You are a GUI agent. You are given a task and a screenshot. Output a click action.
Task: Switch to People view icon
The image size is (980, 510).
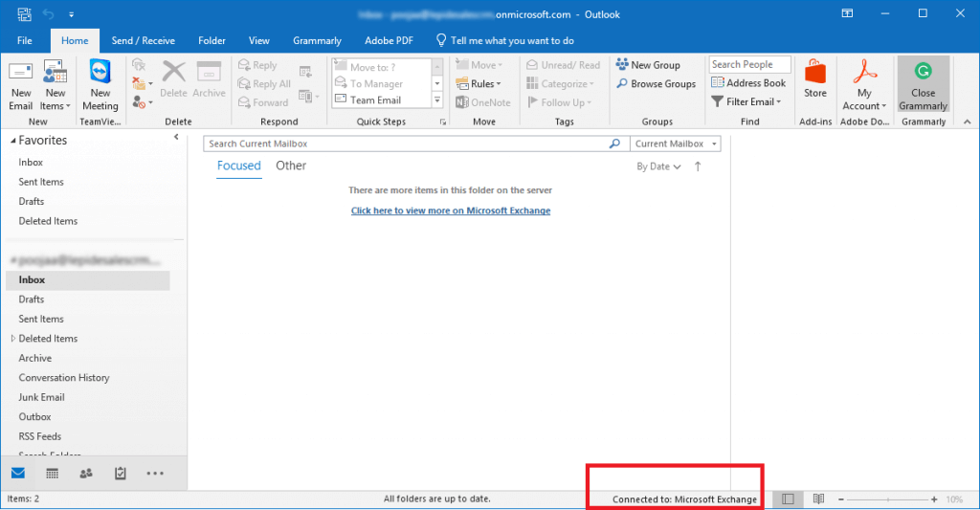coord(86,473)
